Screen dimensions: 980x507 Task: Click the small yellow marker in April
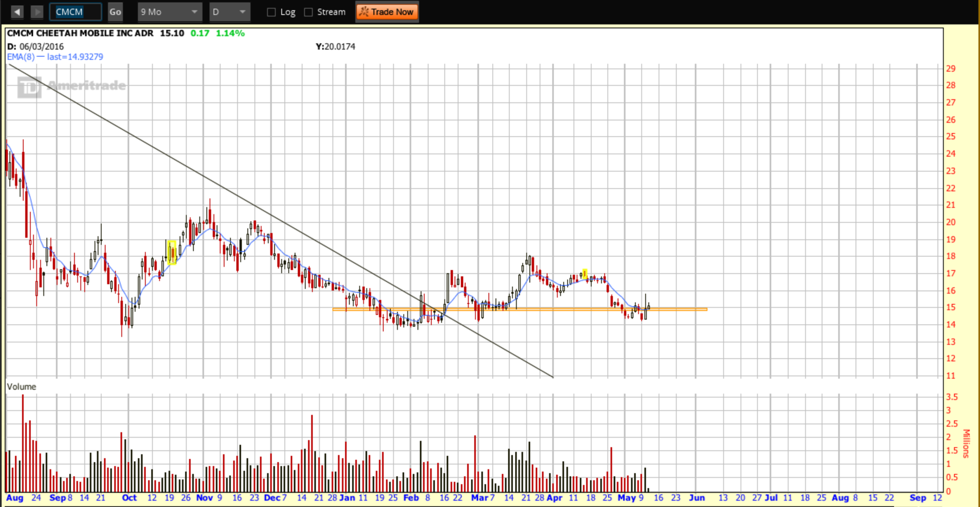tap(585, 274)
